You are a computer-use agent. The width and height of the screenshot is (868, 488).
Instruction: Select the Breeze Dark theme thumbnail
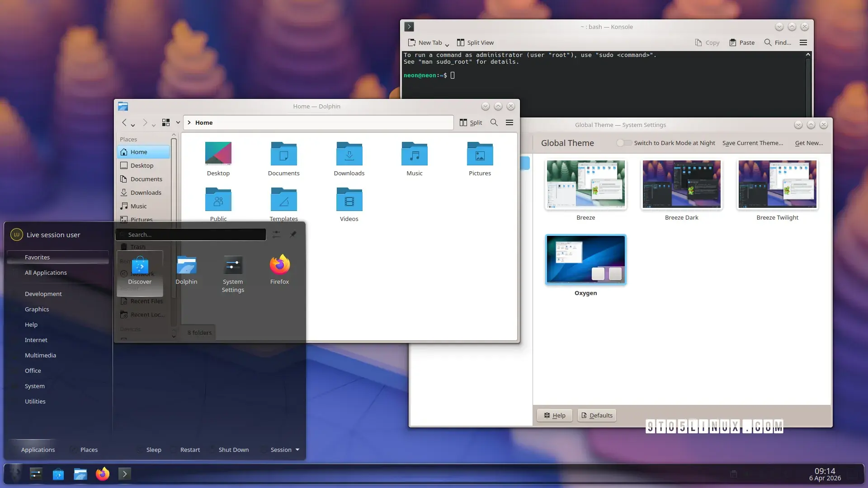(681, 184)
